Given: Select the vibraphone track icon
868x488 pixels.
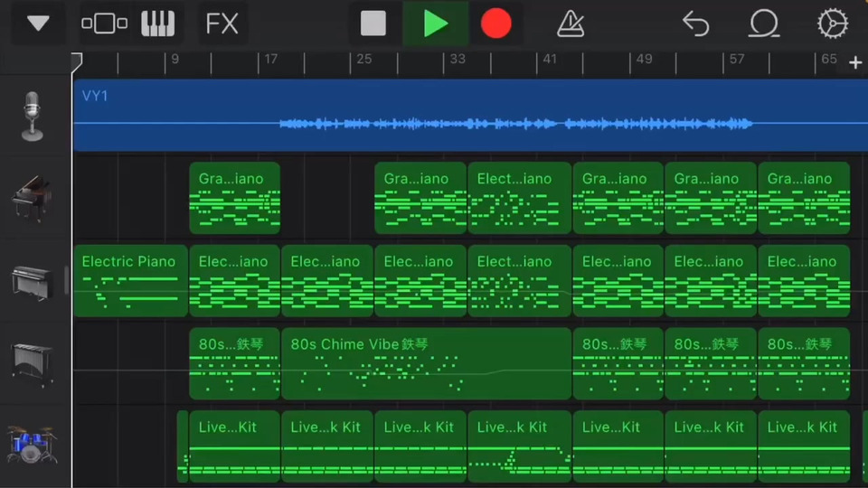Looking at the screenshot, I should pos(33,363).
